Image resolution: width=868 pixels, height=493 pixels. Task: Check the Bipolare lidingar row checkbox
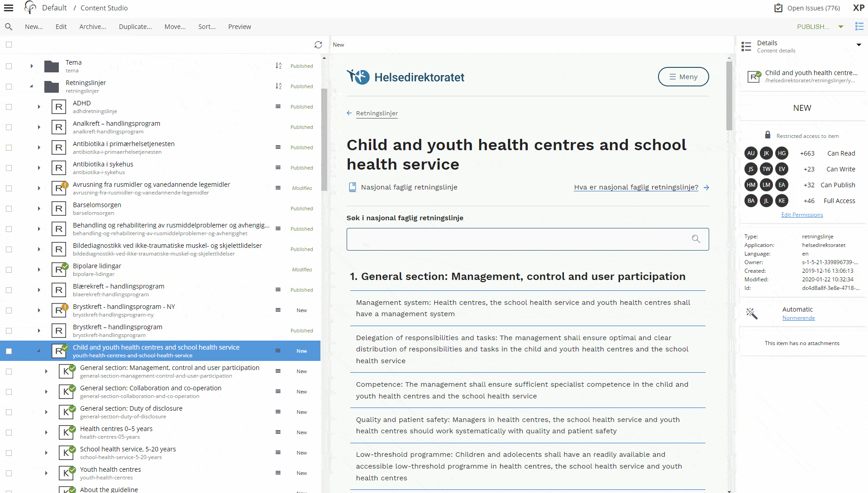9,270
